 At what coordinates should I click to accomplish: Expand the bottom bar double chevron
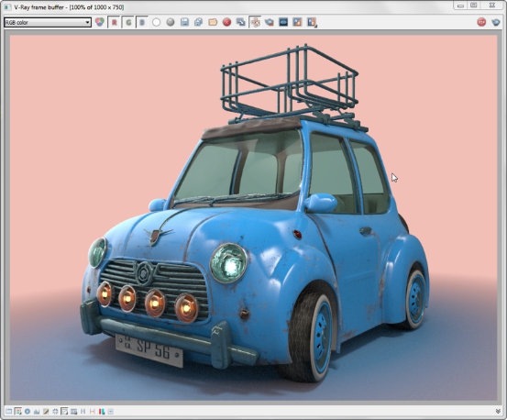coord(498,411)
